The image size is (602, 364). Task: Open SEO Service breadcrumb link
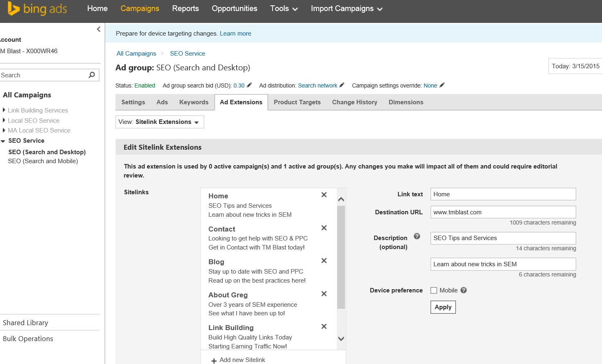[187, 54]
